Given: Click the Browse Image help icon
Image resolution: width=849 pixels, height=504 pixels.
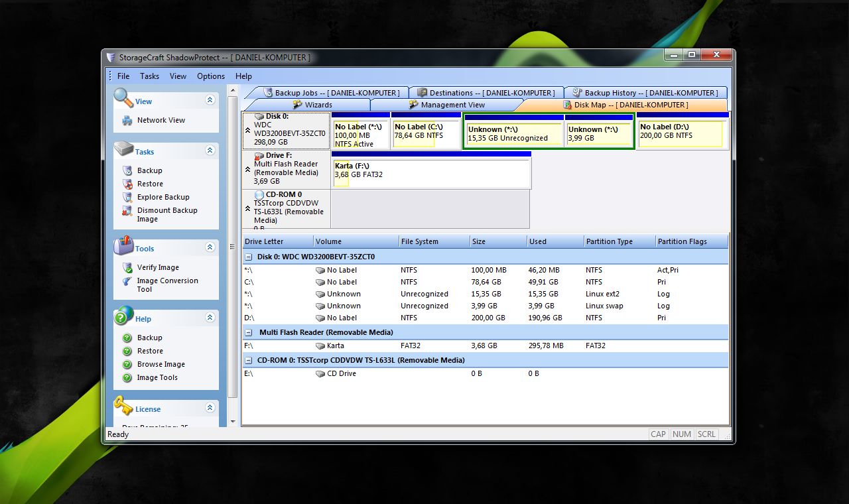Looking at the screenshot, I should point(127,364).
